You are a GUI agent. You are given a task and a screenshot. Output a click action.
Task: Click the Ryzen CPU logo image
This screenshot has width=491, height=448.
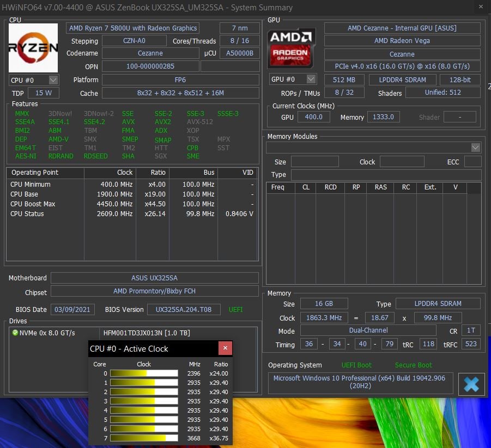coord(33,48)
